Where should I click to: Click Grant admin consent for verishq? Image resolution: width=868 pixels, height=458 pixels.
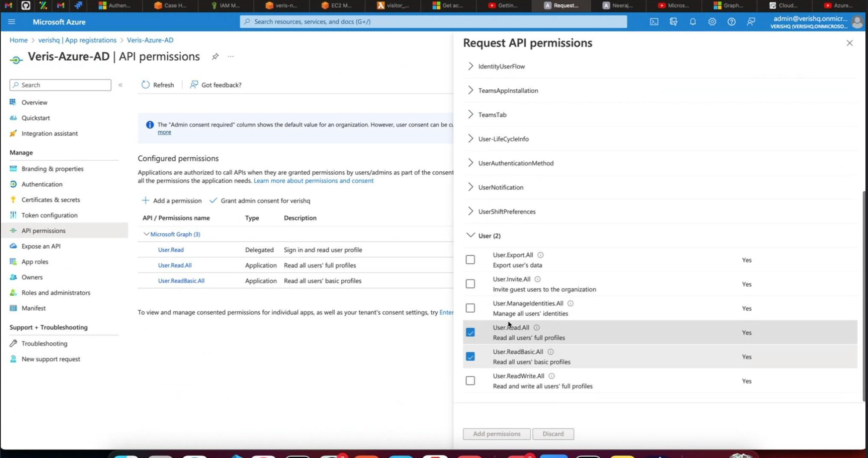[x=260, y=201]
